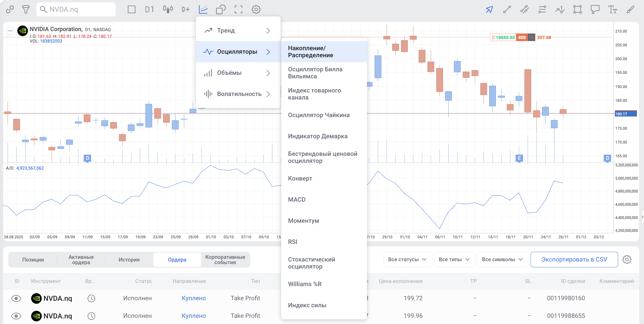This screenshot has height=324, width=644.
Task: Switch to the История tab
Action: 129,260
